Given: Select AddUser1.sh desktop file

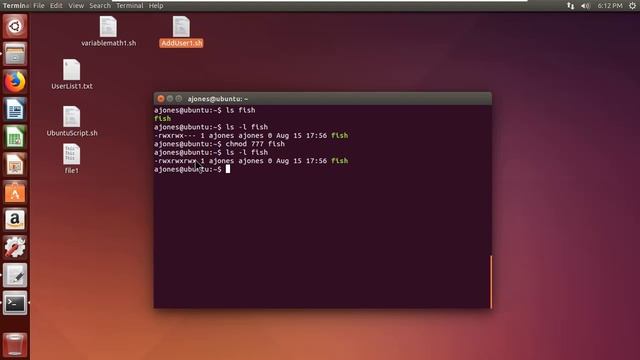Looking at the screenshot, I should [181, 32].
